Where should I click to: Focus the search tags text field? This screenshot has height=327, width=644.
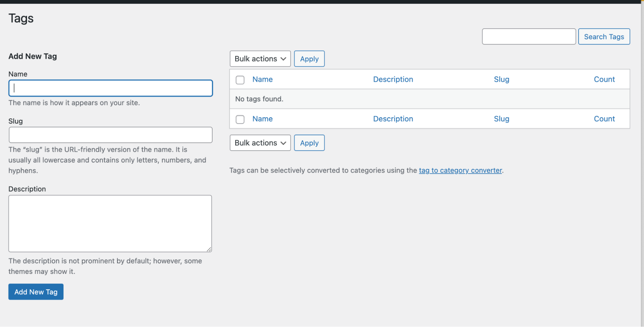tap(529, 37)
